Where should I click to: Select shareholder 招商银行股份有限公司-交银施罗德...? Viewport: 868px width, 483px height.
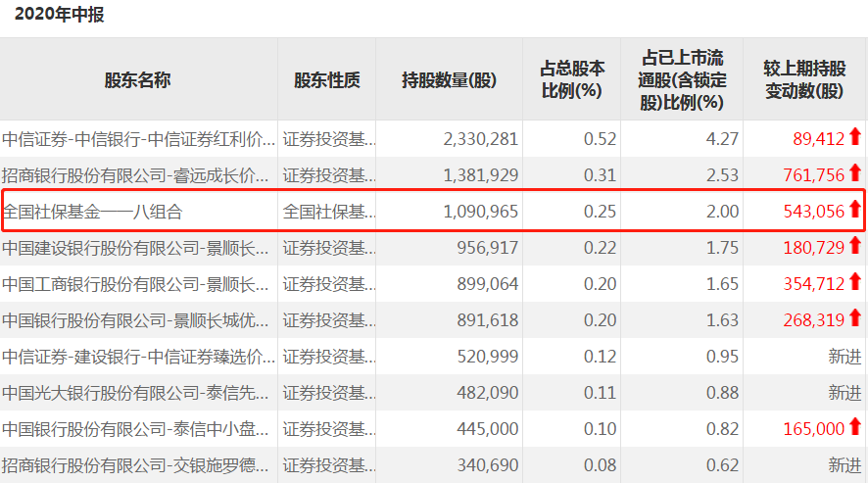(135, 465)
